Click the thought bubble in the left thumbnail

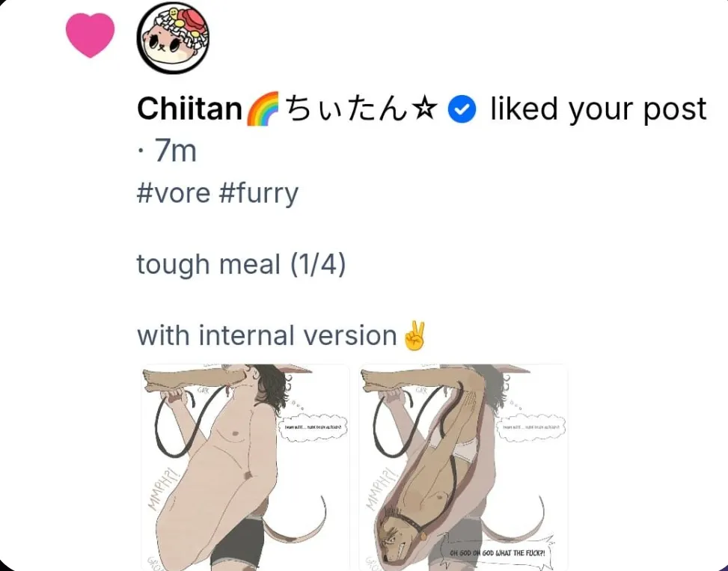(x=313, y=427)
